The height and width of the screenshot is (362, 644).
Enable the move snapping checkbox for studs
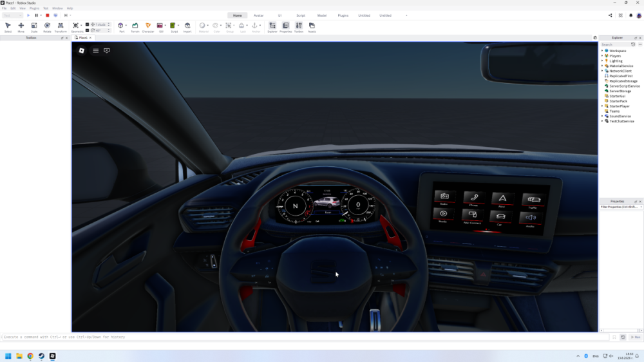coord(87,24)
